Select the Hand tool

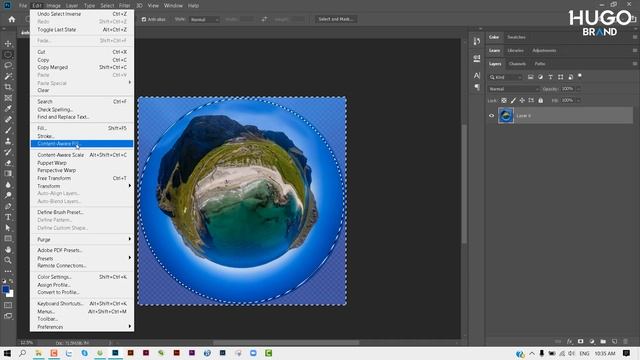click(x=8, y=249)
